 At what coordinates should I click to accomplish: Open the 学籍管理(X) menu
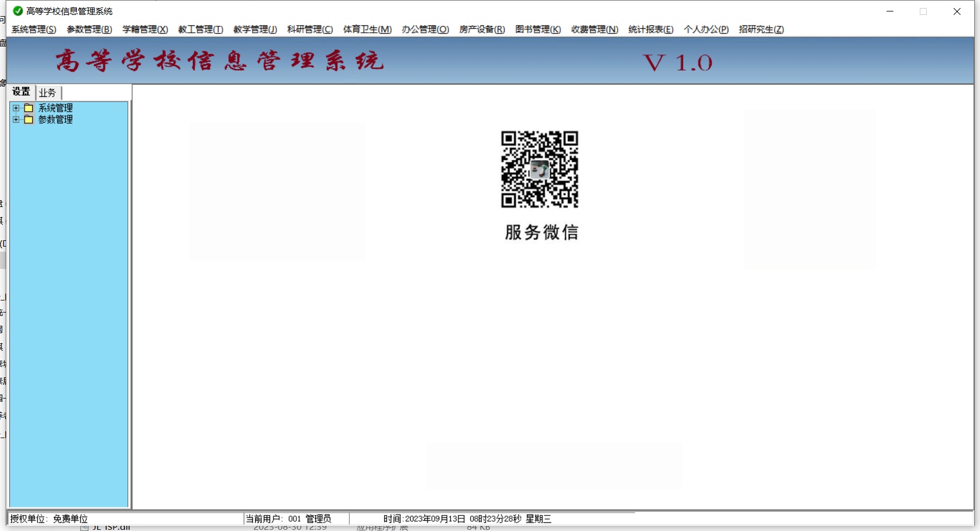point(145,29)
